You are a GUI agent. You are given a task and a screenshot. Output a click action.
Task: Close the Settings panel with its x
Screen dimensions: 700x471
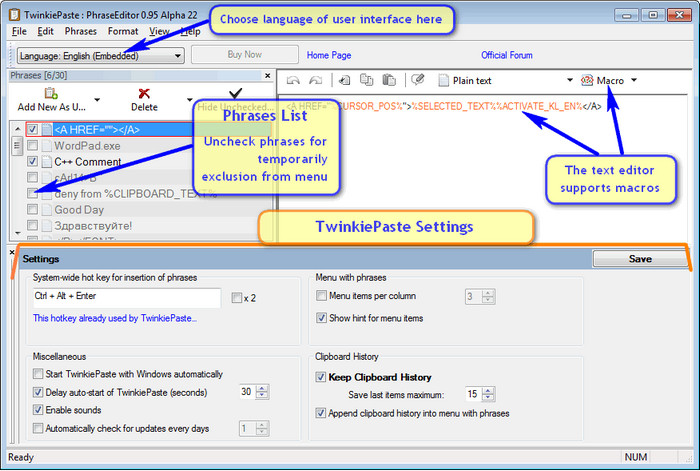(x=12, y=252)
